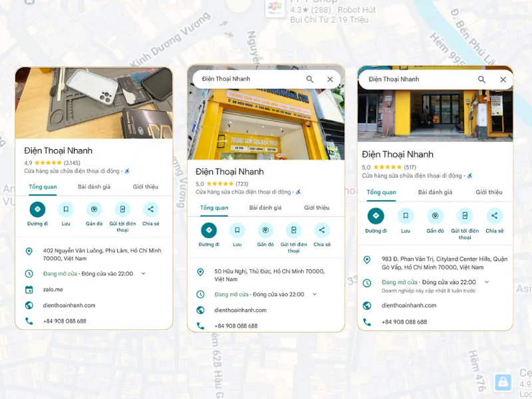Expand opening hours for Thủ Đức shop
This screenshot has width=532, height=399.
[315, 294]
